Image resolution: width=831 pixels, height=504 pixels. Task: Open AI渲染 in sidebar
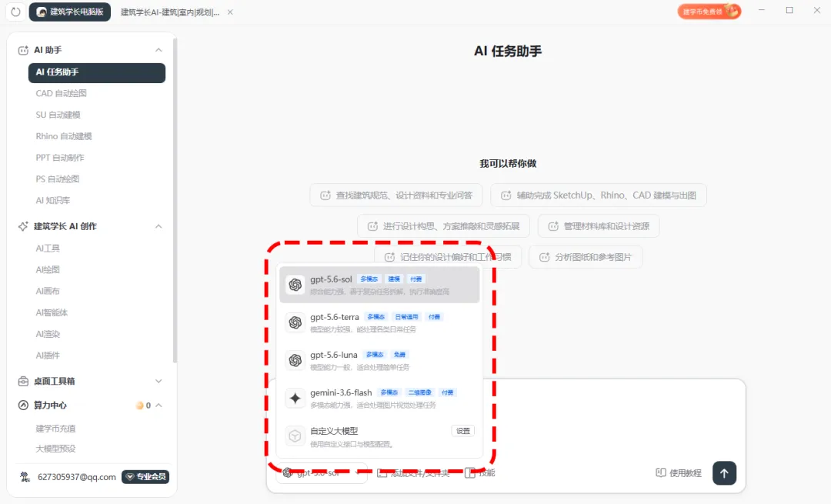pos(48,334)
